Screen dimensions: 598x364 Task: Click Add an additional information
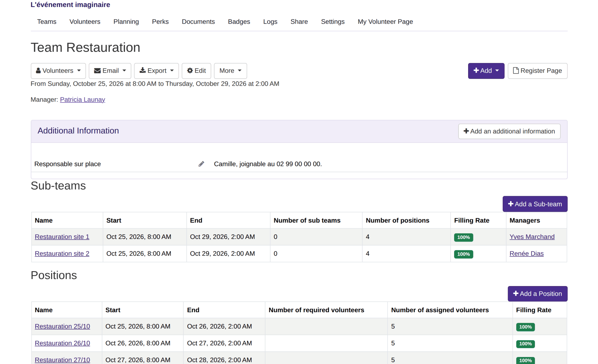coord(509,131)
